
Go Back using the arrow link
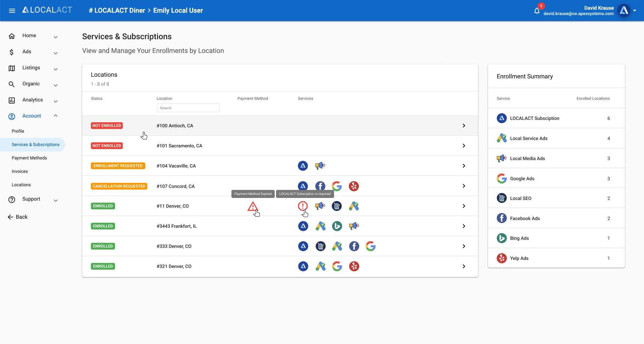(x=18, y=217)
